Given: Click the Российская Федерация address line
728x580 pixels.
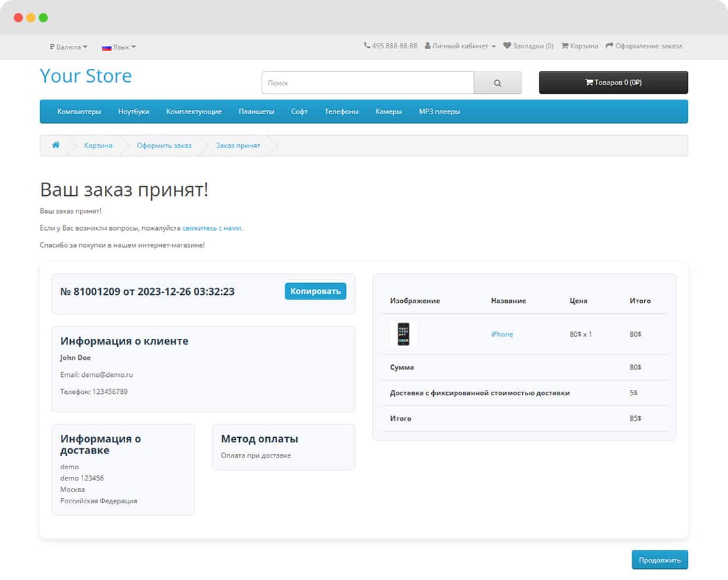Looking at the screenshot, I should (98, 501).
